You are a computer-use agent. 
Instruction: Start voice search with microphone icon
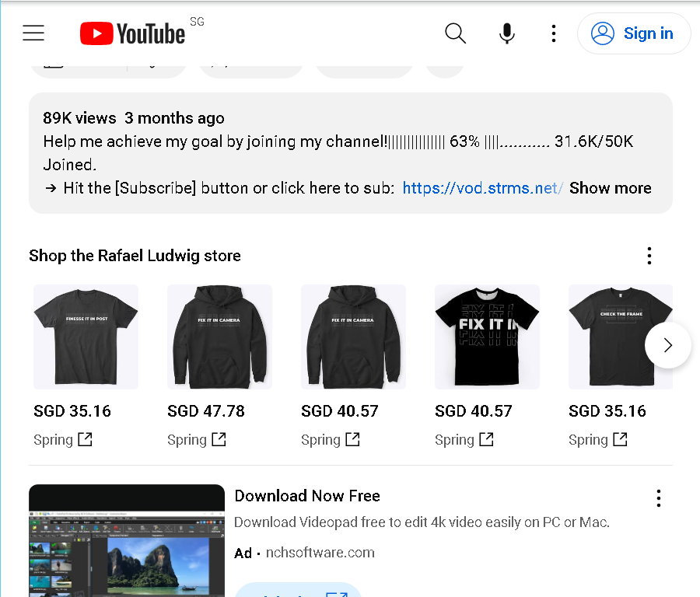pyautogui.click(x=506, y=33)
